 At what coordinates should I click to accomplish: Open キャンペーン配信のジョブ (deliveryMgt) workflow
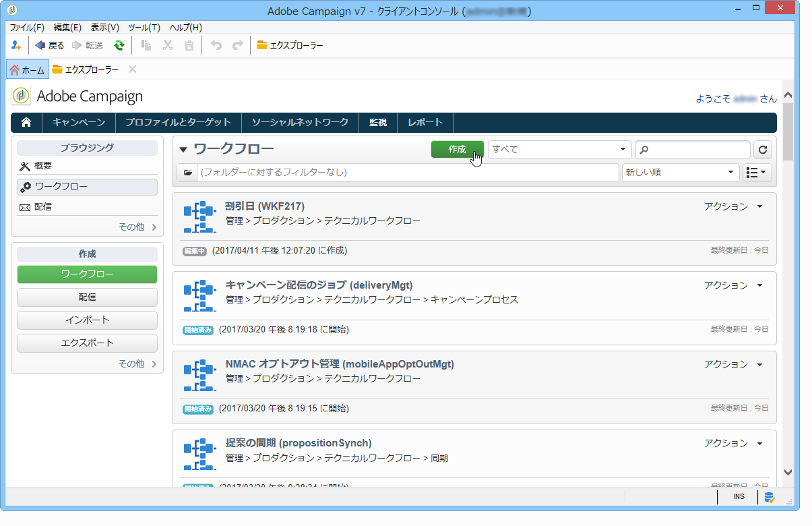click(x=319, y=285)
